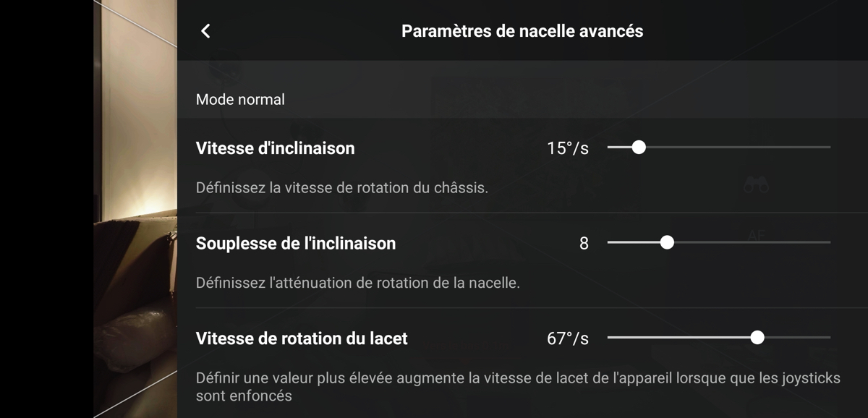Tap the 15°/s tilt speed value
868x418 pixels.
coord(568,149)
